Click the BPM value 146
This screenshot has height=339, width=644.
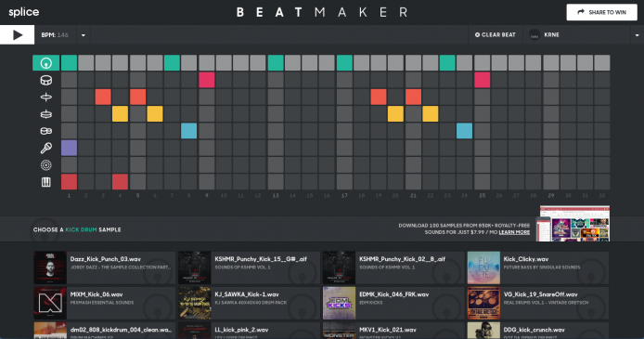tap(63, 35)
